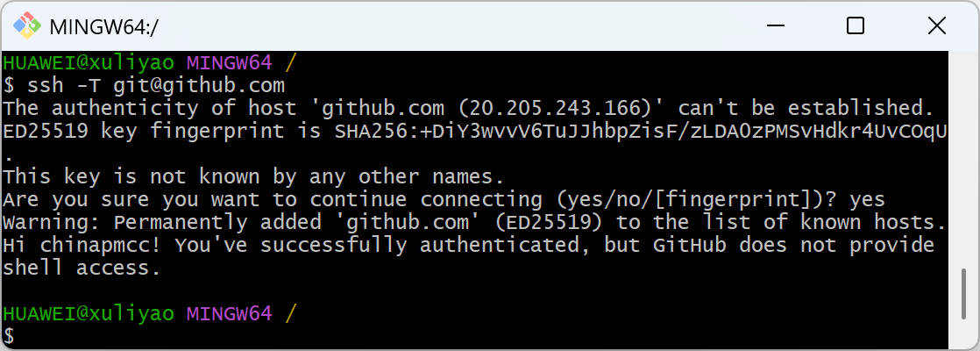Click the empty $ prompt at the bottom
The height and width of the screenshot is (351, 980).
(10, 335)
